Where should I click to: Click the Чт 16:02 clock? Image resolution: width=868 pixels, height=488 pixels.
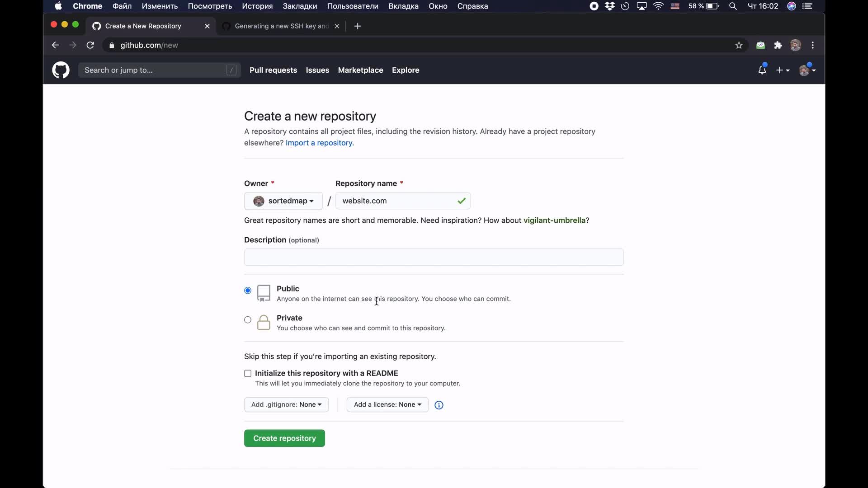pos(763,6)
